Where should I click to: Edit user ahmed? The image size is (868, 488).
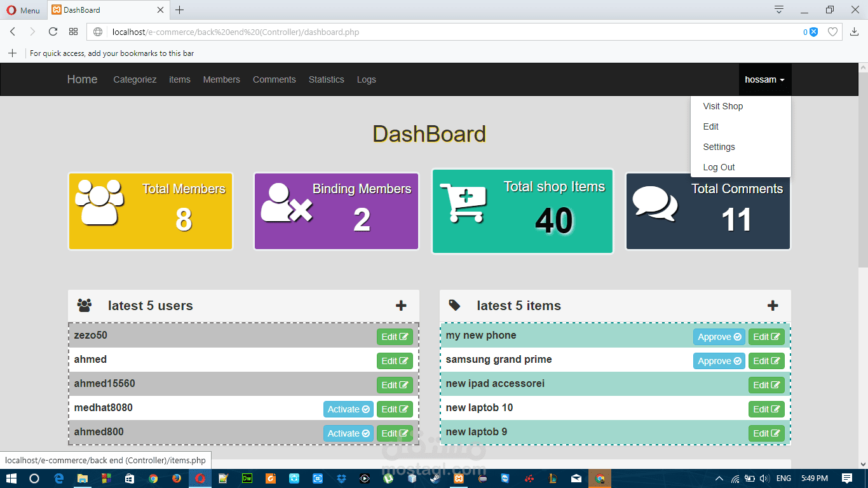pyautogui.click(x=395, y=361)
